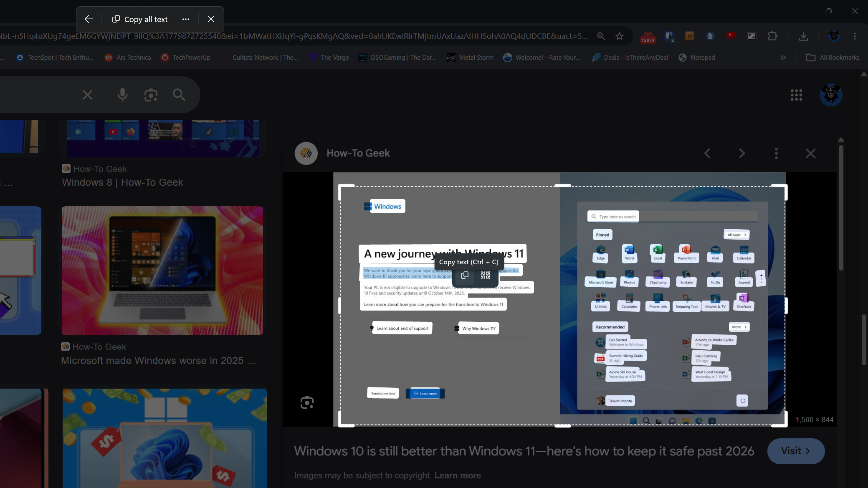Open the mail checker extension showing 15074
The image size is (868, 488).
click(x=648, y=37)
